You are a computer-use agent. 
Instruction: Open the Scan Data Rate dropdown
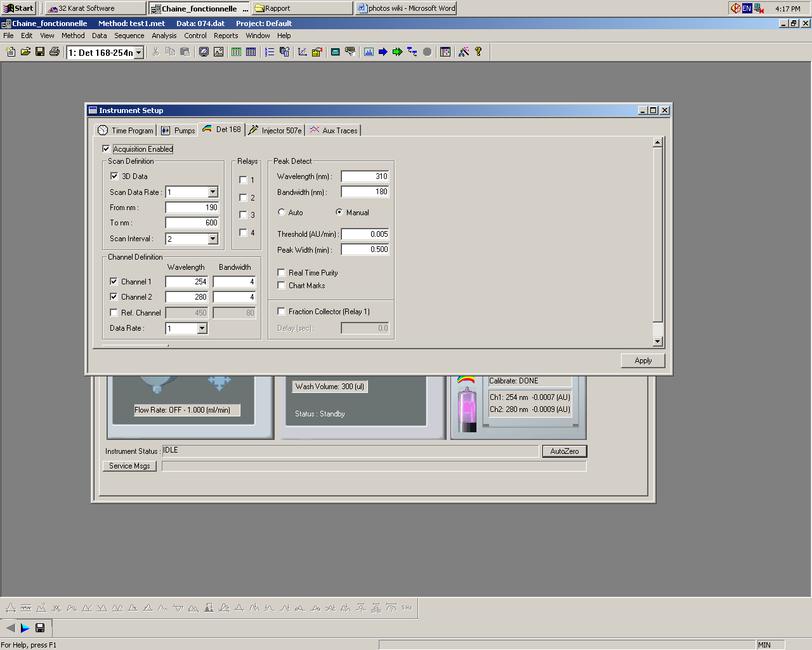click(213, 192)
